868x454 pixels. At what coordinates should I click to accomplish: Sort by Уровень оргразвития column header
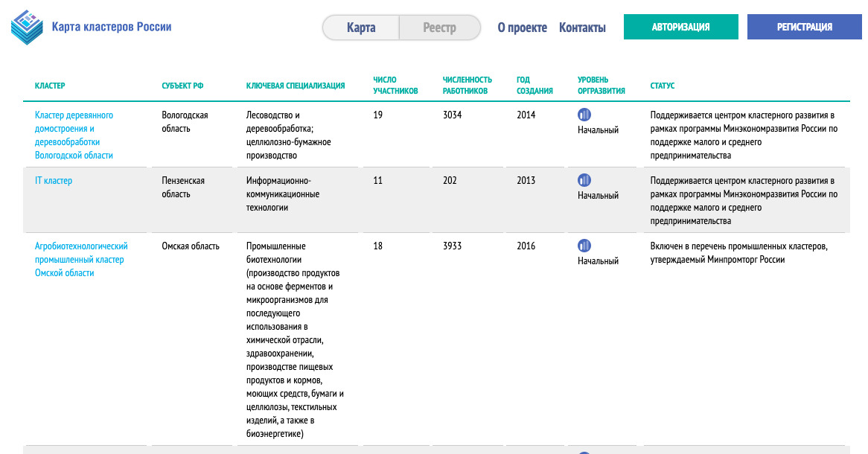pos(601,85)
